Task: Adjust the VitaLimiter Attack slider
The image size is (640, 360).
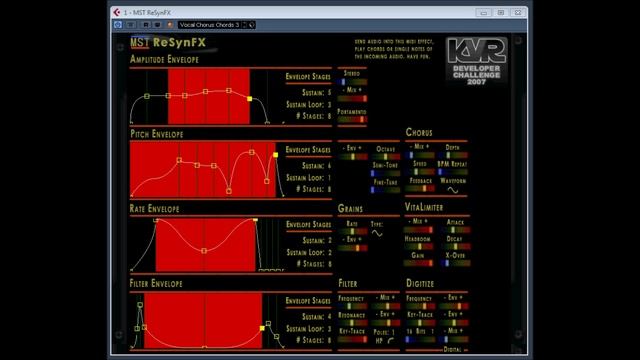Action: (456, 230)
